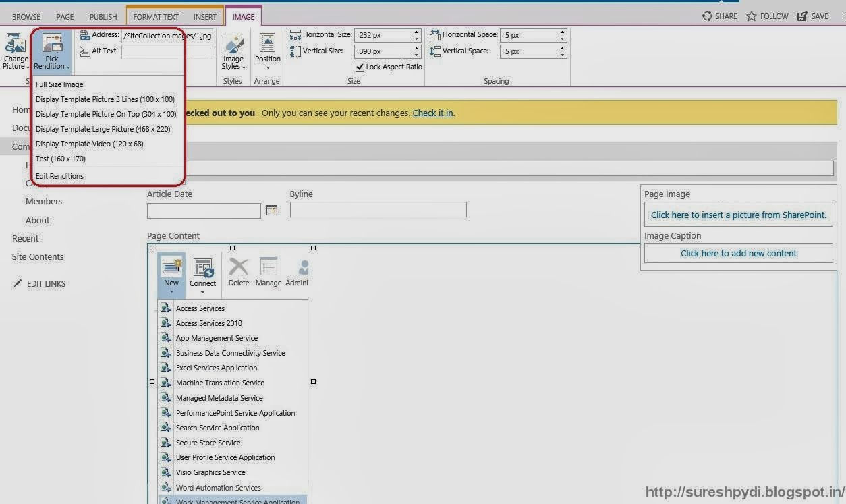This screenshot has height=504, width=846.
Task: Click the Horizontal Size spinner arrows
Action: [416, 35]
